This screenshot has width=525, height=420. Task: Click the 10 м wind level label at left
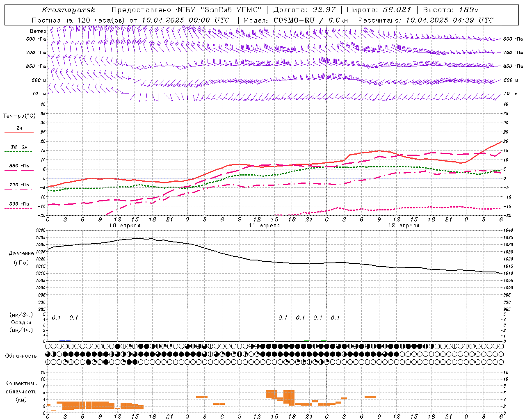(39, 94)
